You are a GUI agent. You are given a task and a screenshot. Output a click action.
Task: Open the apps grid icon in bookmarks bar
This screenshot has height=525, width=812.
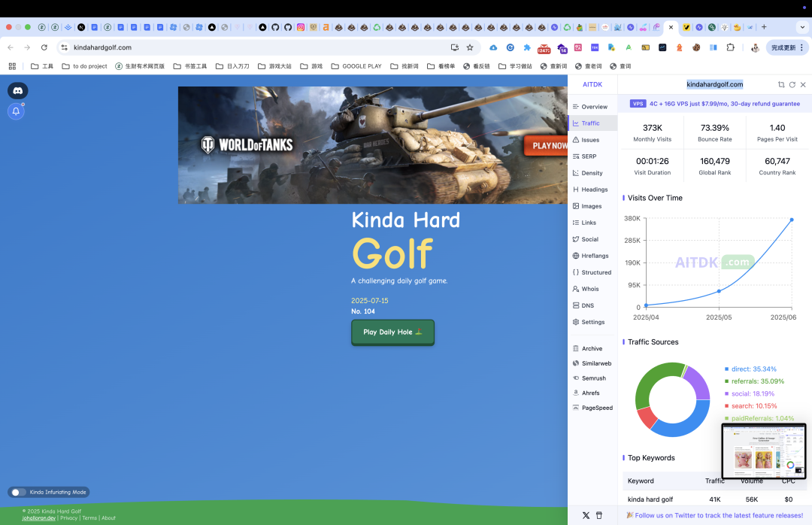tap(13, 66)
